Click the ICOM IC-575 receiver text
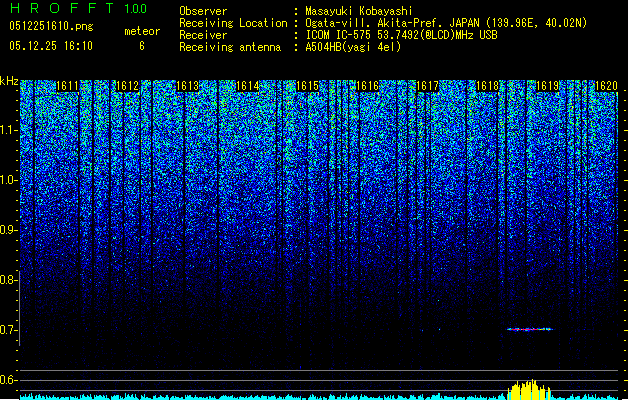Image resolution: width=629 pixels, height=400 pixels. [x=401, y=35]
